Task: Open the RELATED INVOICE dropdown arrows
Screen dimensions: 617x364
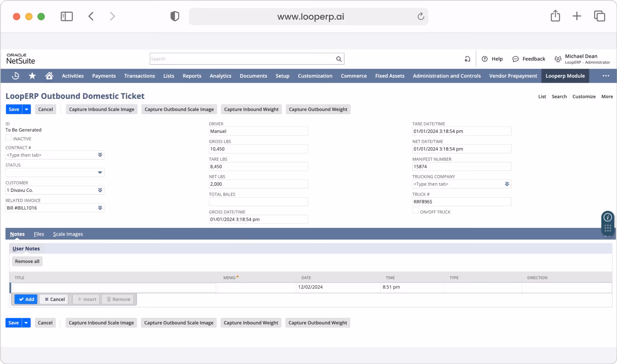Action: pyautogui.click(x=100, y=208)
